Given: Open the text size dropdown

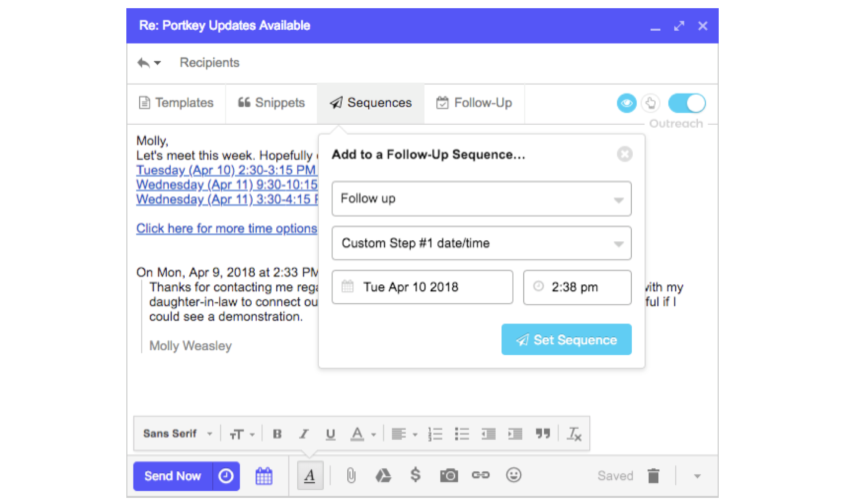Looking at the screenshot, I should pyautogui.click(x=241, y=434).
